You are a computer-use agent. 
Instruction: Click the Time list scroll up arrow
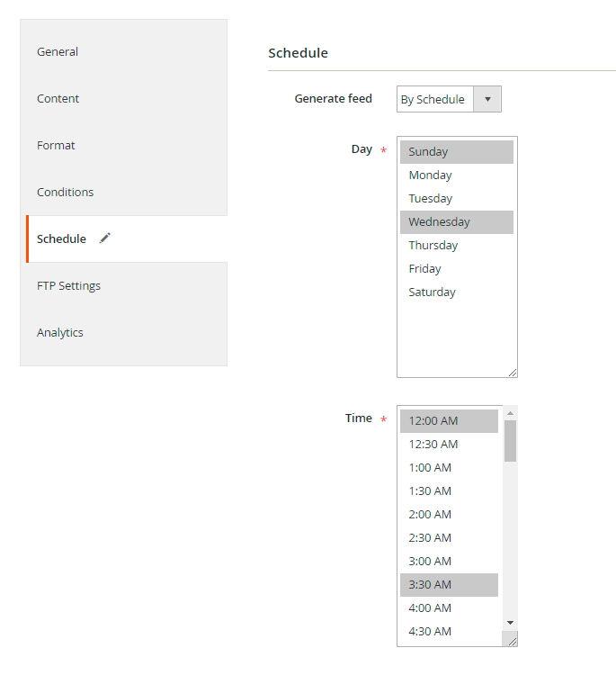[510, 413]
